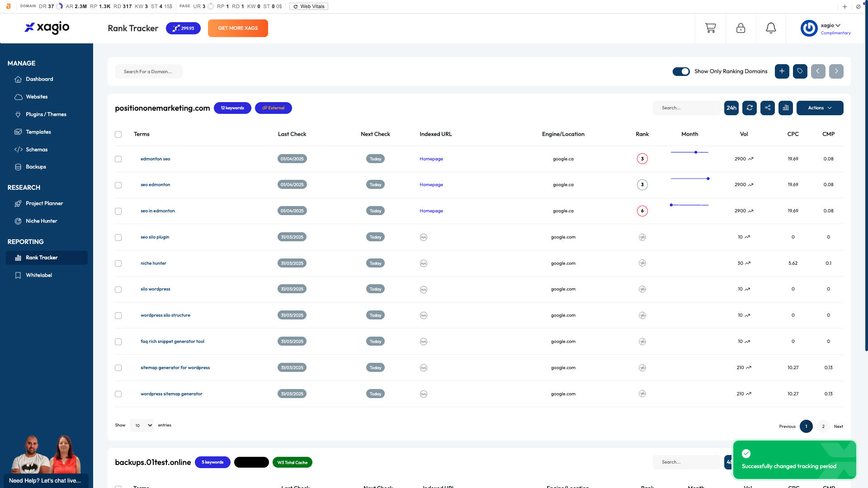The height and width of the screenshot is (488, 868).
Task: Click the XAGS balance badge 299.93
Action: [x=183, y=28]
